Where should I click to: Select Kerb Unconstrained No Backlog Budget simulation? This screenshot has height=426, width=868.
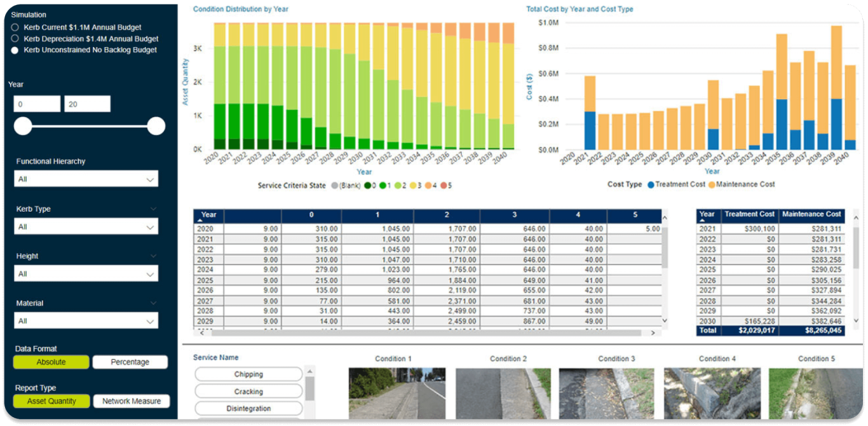15,50
